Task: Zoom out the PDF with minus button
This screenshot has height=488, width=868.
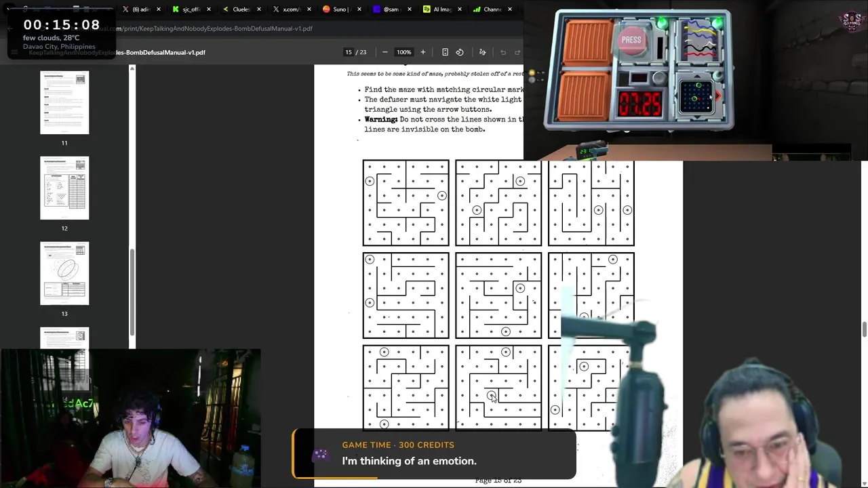Action: point(385,52)
